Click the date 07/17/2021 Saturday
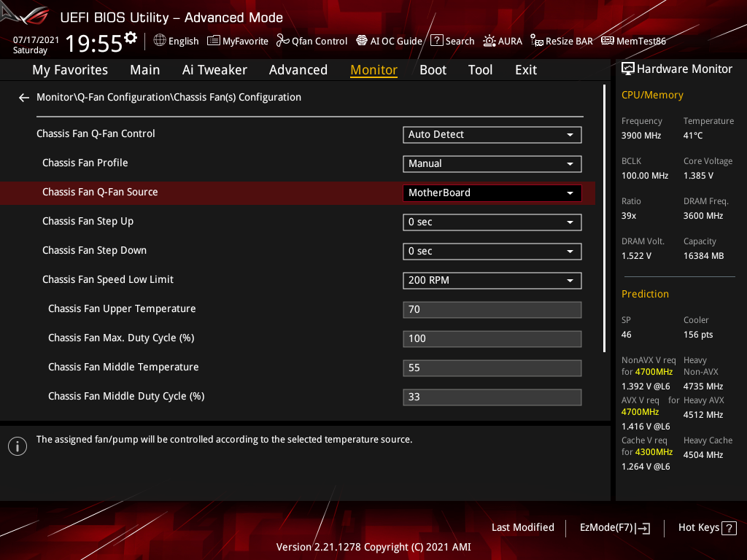 36,44
